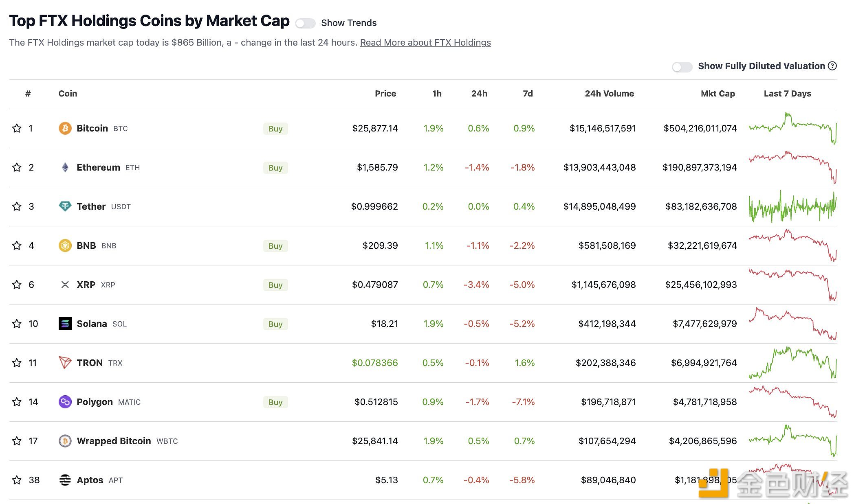This screenshot has height=504, width=854.
Task: Click Buy button for BNB
Action: pyautogui.click(x=275, y=246)
